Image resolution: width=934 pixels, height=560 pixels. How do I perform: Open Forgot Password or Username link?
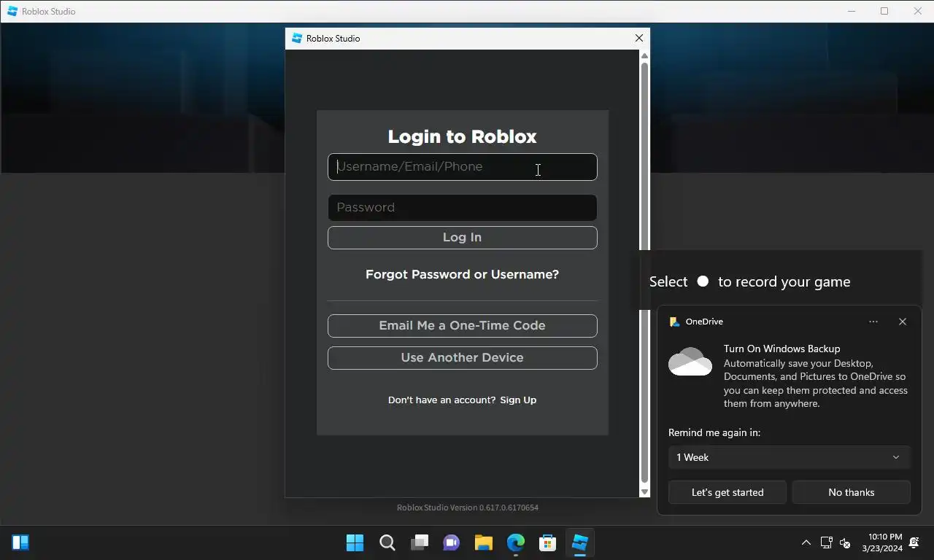[x=462, y=274]
